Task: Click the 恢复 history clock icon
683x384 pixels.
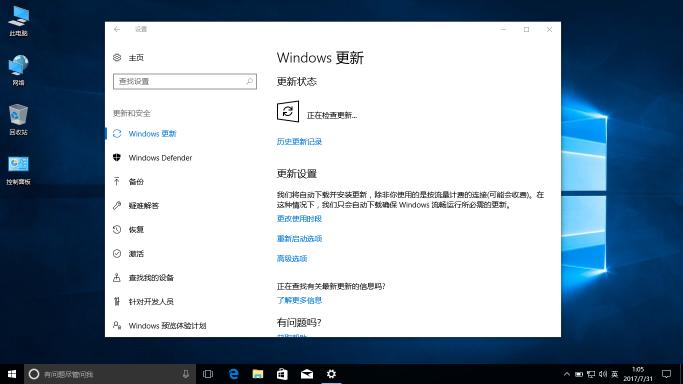Action: click(117, 229)
